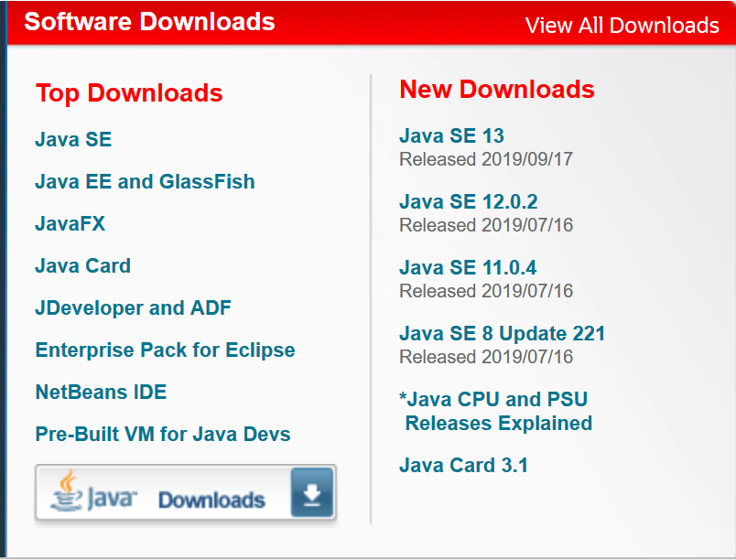Image resolution: width=736 pixels, height=560 pixels.
Task: Open View All Downloads
Action: [x=622, y=25]
